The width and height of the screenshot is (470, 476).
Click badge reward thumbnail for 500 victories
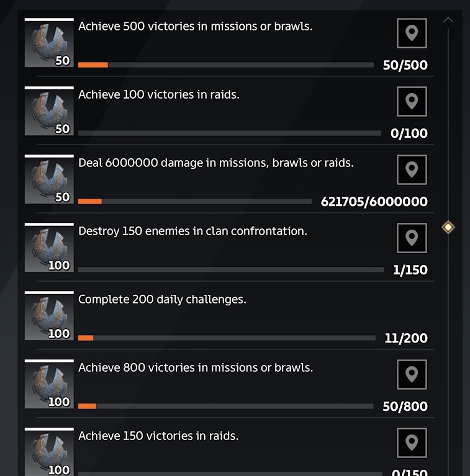49,42
